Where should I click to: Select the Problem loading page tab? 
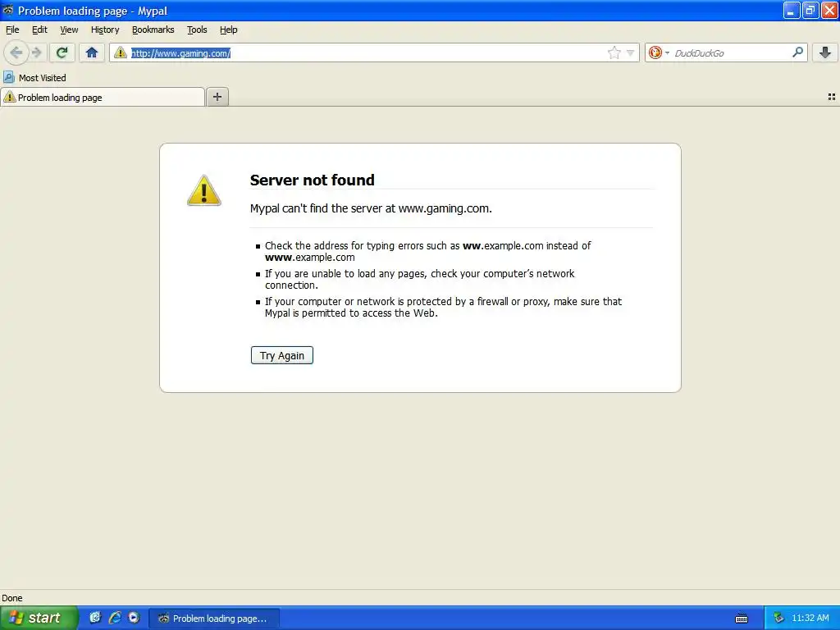pos(103,98)
